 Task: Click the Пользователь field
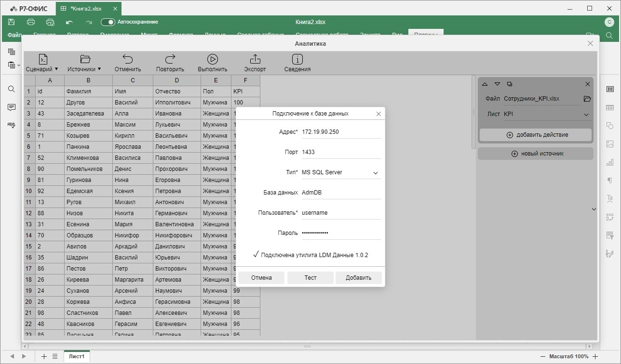[341, 213]
